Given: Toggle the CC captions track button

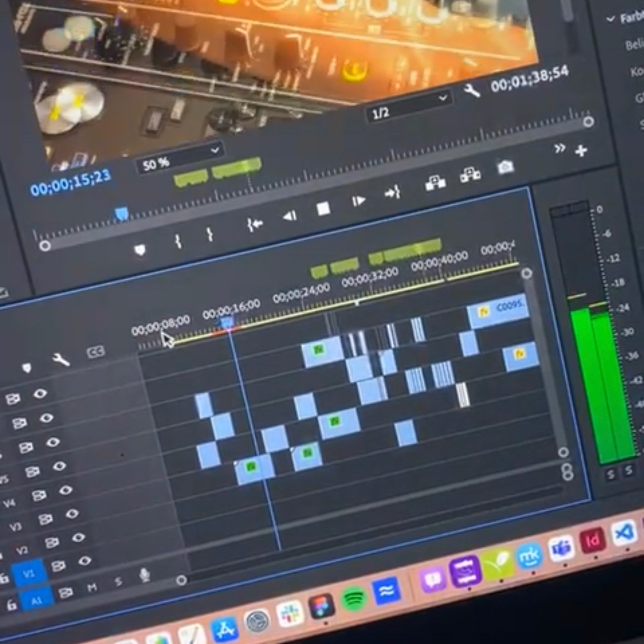Looking at the screenshot, I should [x=96, y=351].
